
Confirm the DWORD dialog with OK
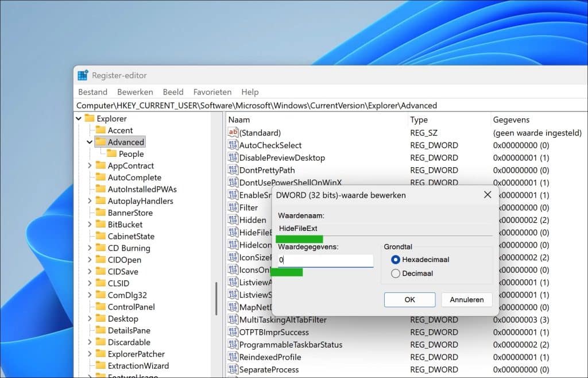(409, 300)
